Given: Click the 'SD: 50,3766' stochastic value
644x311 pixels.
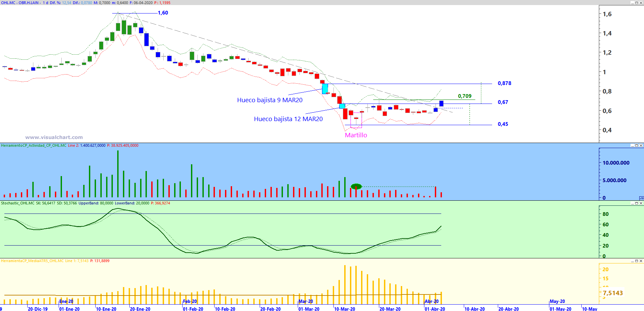Looking at the screenshot, I should point(67,203).
